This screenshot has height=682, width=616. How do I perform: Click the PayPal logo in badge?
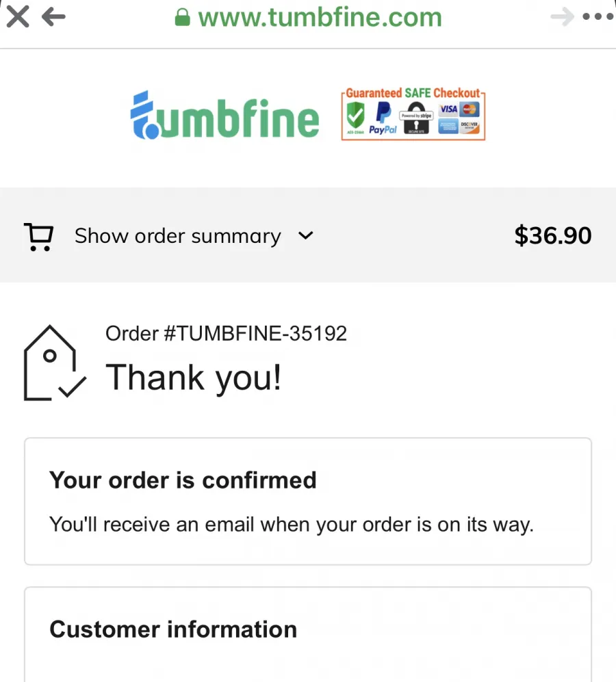tap(383, 119)
